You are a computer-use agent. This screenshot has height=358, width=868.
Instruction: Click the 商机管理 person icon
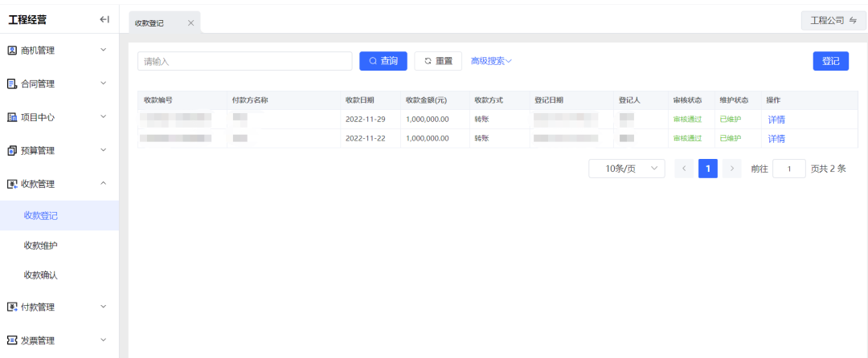click(x=12, y=51)
